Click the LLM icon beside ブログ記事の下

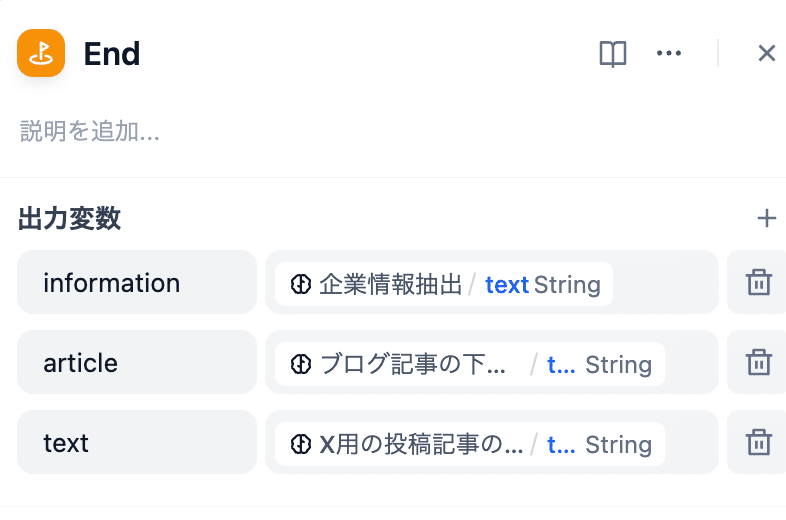click(301, 364)
